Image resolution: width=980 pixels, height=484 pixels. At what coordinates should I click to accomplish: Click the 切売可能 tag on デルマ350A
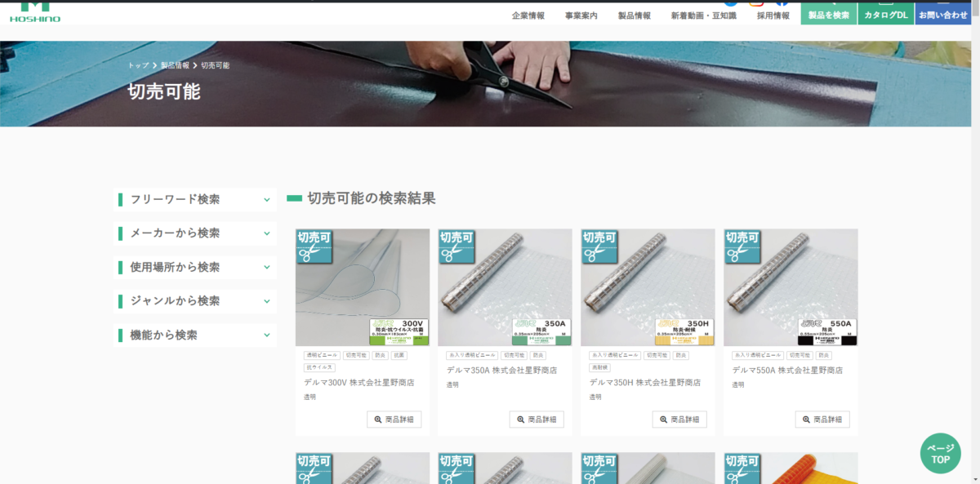[x=514, y=356]
